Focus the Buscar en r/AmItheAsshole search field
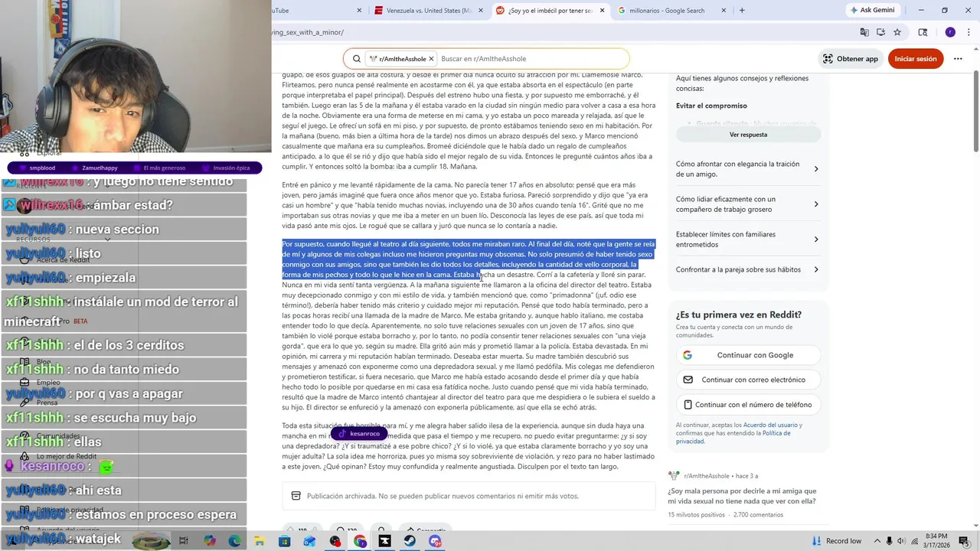Viewport: 980px width, 551px height. [532, 59]
